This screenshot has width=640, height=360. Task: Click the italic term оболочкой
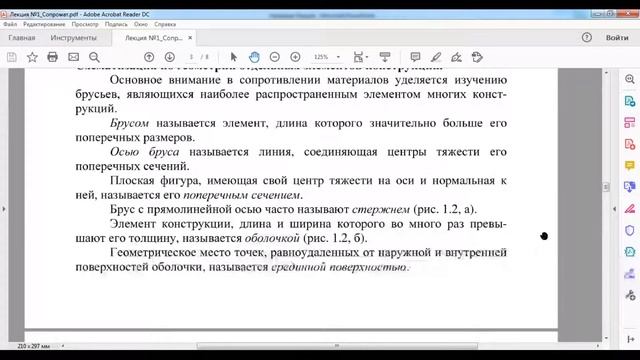(272, 238)
